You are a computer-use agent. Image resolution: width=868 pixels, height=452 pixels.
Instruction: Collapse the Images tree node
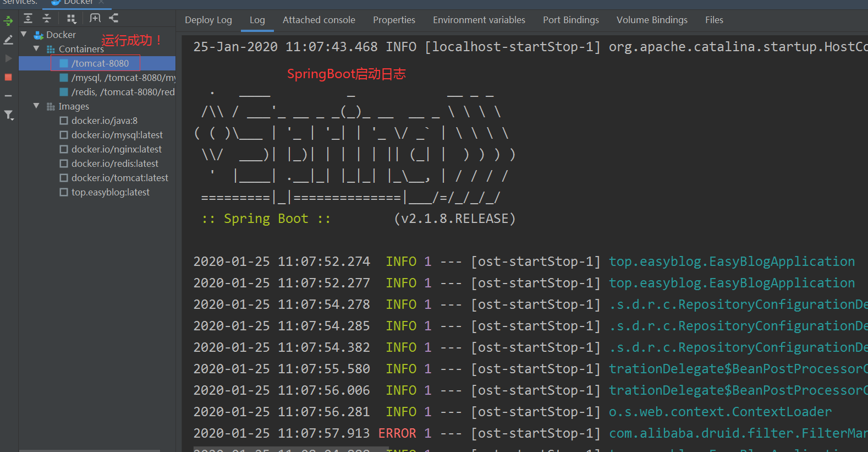coord(36,106)
